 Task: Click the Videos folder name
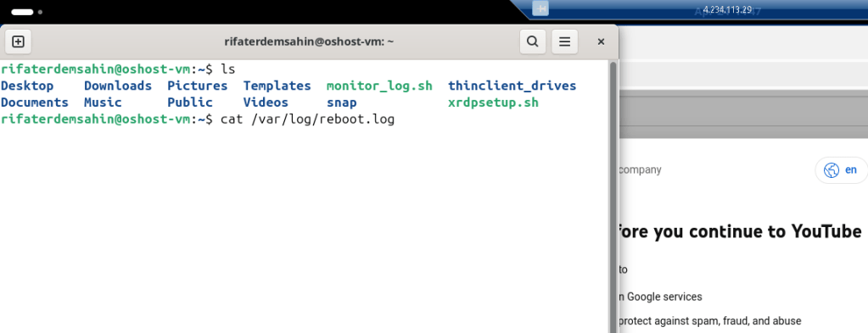[x=266, y=103]
